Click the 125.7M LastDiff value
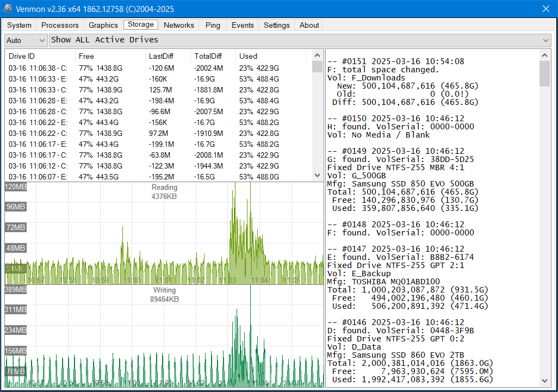Screen dimensions: 558x392 160,90
